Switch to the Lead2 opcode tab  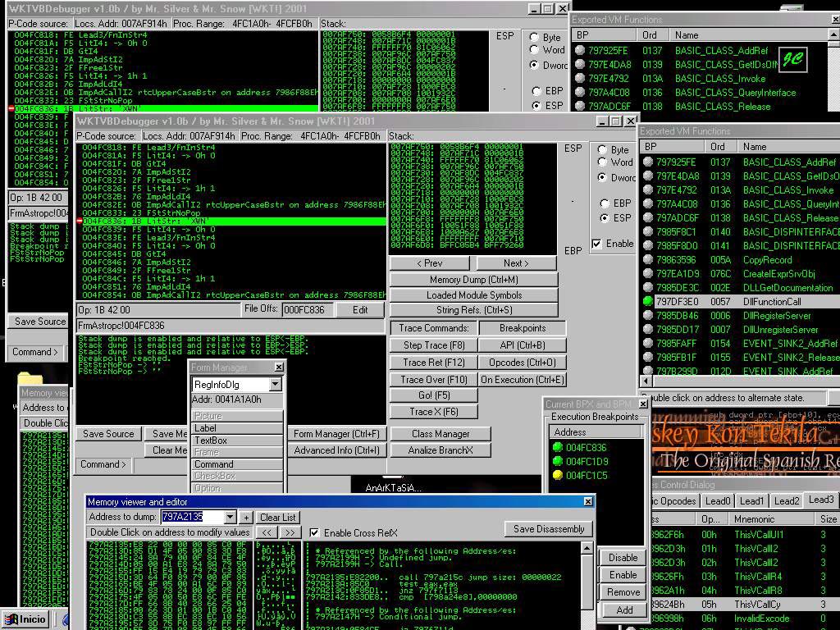click(x=786, y=501)
